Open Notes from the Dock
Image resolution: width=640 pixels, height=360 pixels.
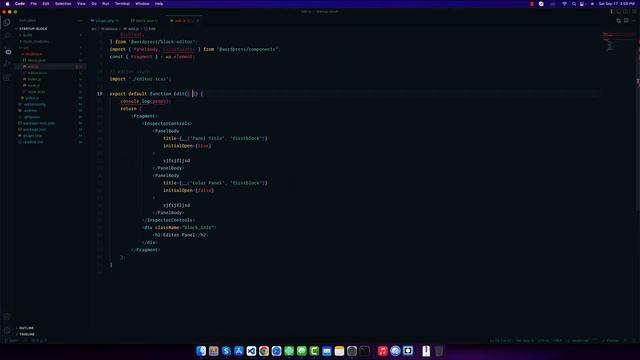[339, 351]
